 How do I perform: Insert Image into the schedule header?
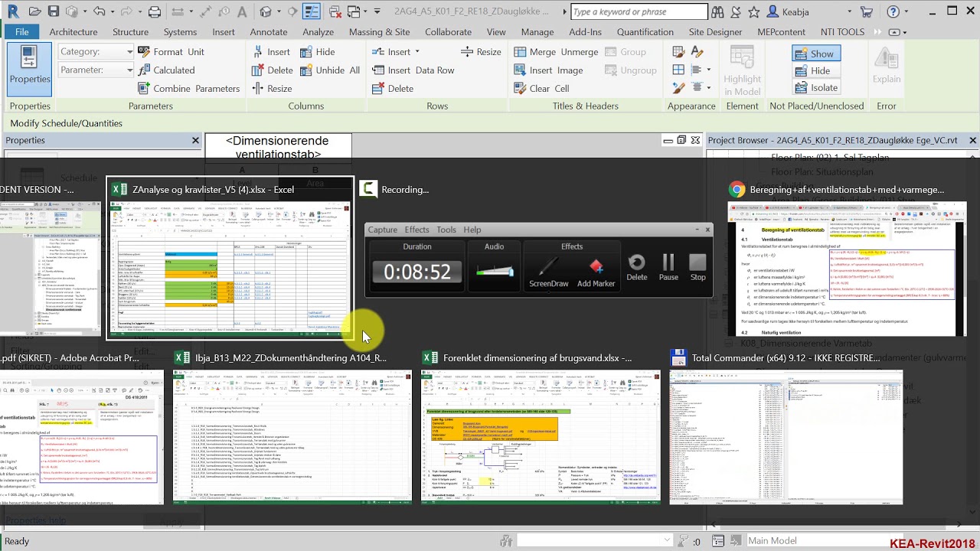tap(548, 70)
